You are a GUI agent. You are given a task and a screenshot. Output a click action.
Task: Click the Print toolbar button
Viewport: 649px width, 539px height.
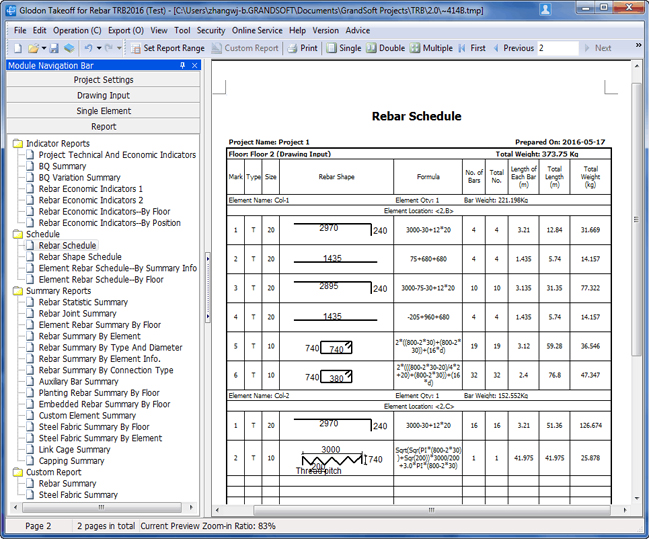pyautogui.click(x=302, y=48)
